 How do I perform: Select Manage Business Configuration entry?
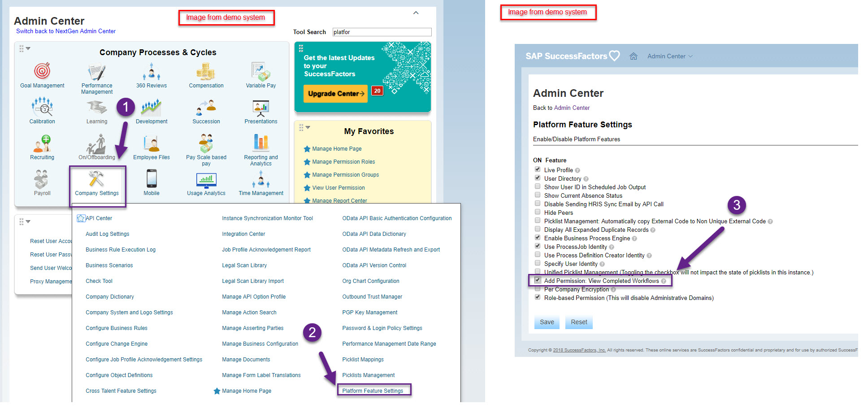(260, 344)
